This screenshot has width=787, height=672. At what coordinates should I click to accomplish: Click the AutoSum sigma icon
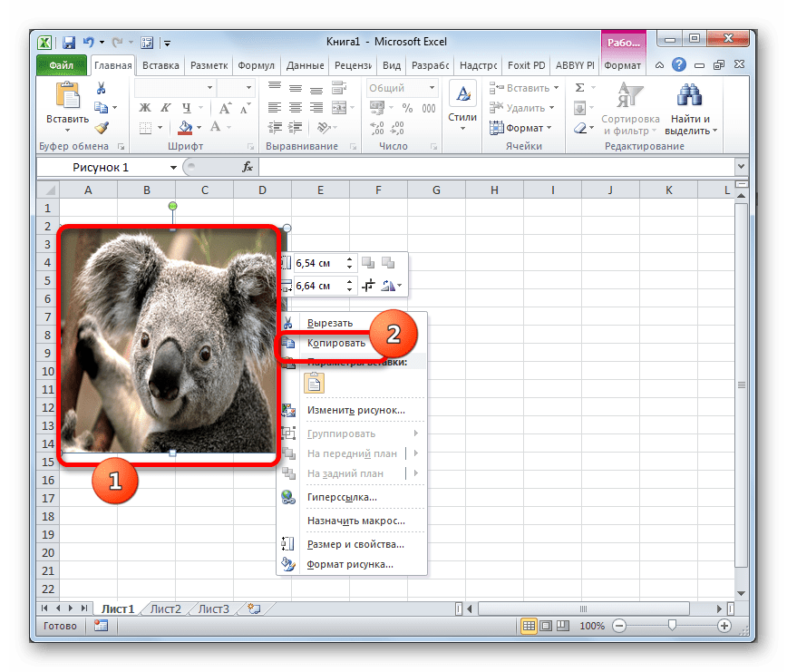point(578,88)
